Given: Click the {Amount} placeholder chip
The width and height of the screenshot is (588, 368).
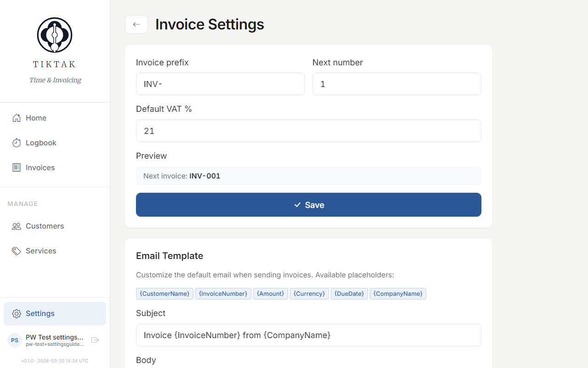Looking at the screenshot, I should tap(270, 293).
